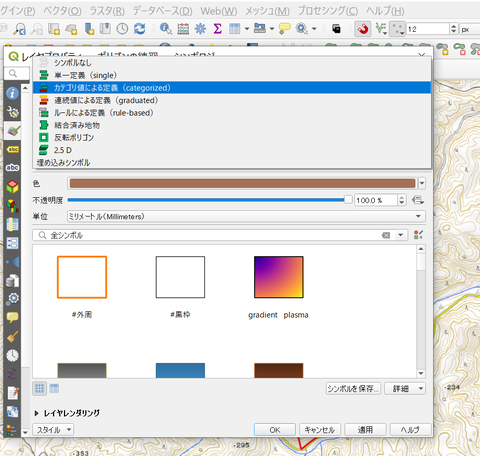Open the Labels abc tab in sidebar

coord(13,149)
